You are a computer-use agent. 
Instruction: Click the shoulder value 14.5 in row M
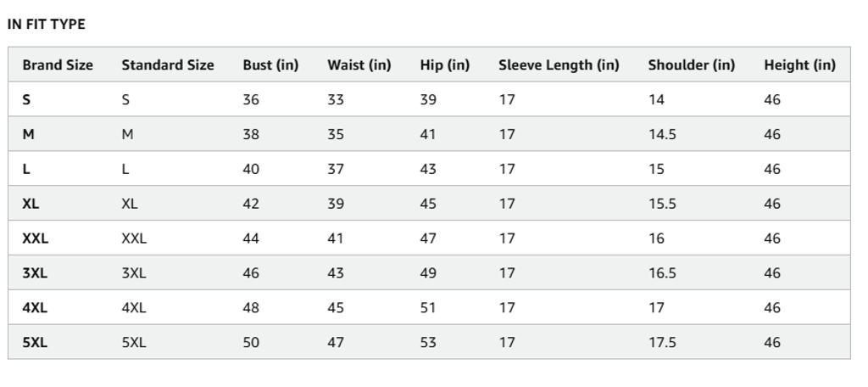[662, 134]
